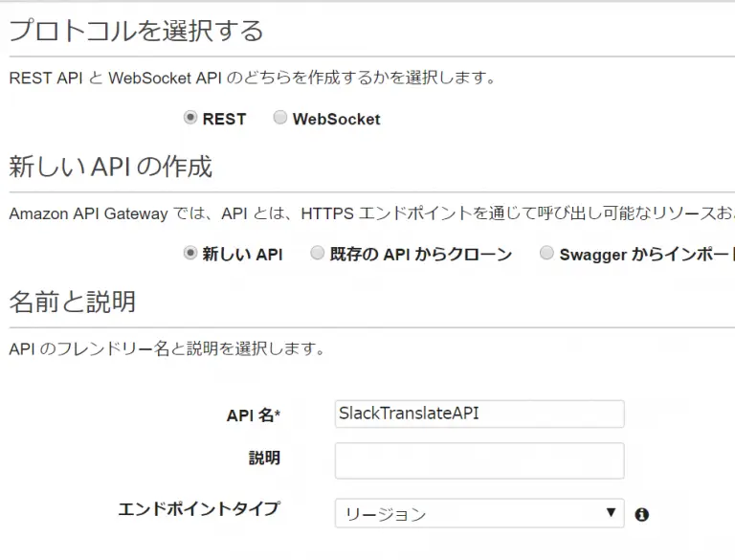Viewport: 735px width, 560px height.
Task: Click the black arrow of the リージョン dropdown
Action: [x=611, y=512]
